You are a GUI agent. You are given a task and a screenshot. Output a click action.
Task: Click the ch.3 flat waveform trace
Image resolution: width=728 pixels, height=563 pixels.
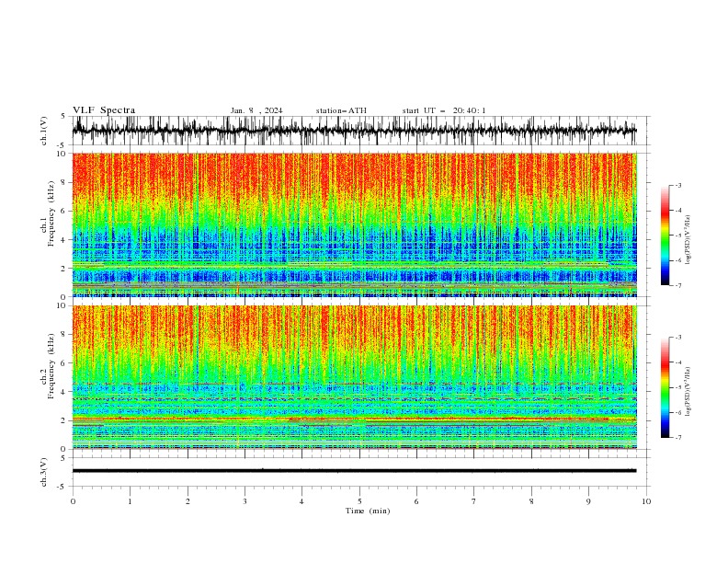pos(354,471)
